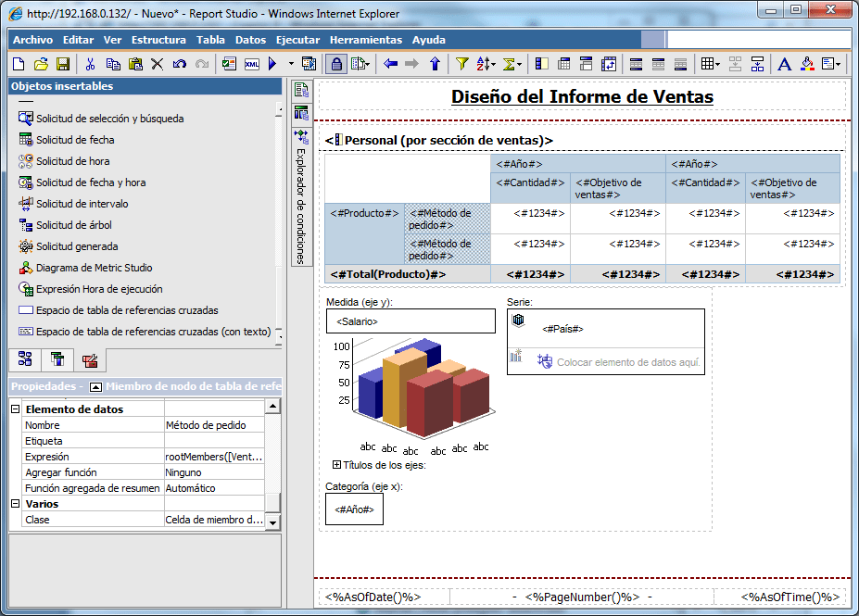
Task: Click the Ordenar toolbar icon
Action: click(x=483, y=64)
